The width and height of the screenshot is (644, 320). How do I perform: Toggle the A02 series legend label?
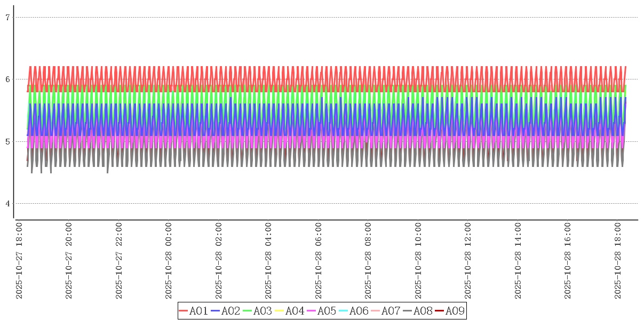[230, 311]
